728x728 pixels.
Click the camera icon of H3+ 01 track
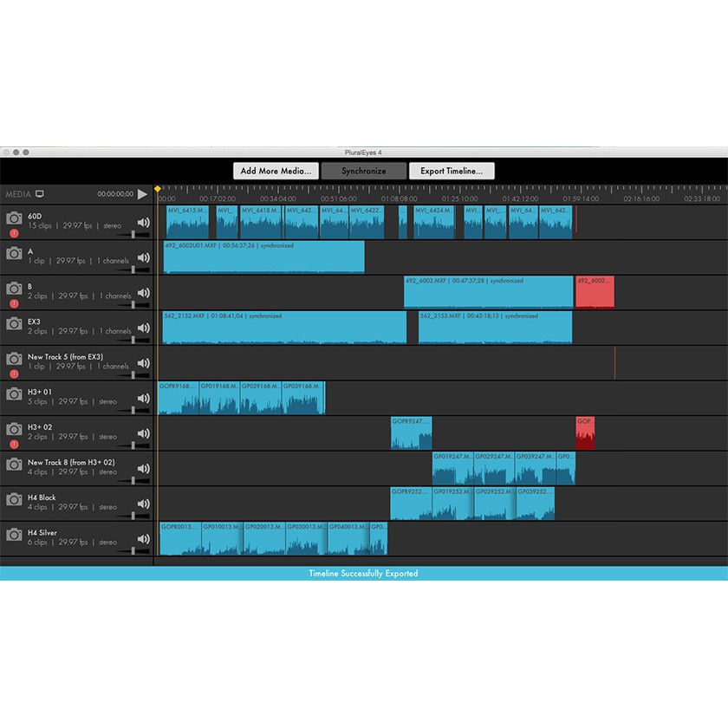pyautogui.click(x=14, y=394)
